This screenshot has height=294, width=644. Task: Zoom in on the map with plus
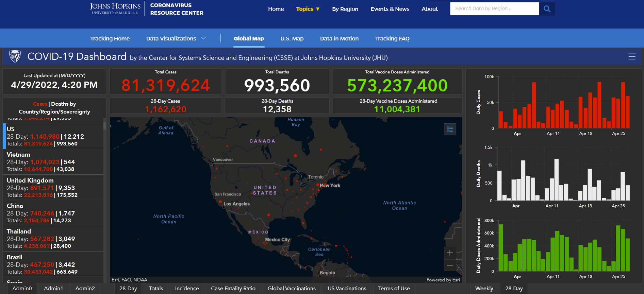[x=450, y=253]
